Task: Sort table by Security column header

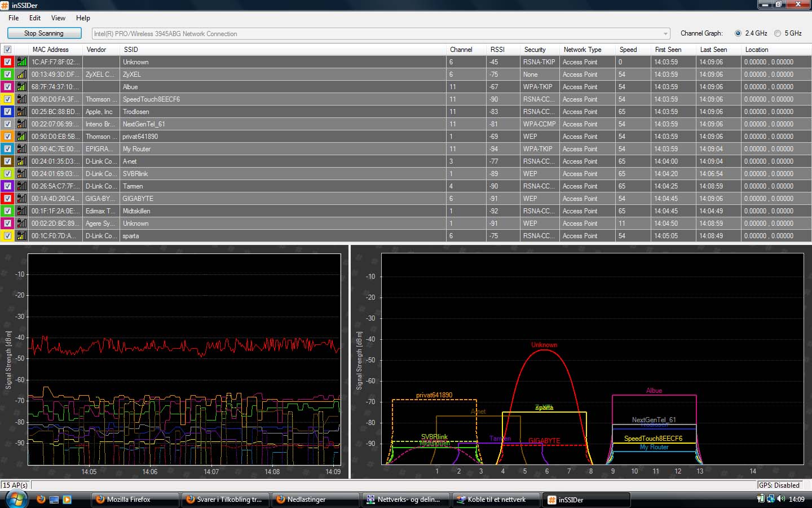Action: point(540,50)
